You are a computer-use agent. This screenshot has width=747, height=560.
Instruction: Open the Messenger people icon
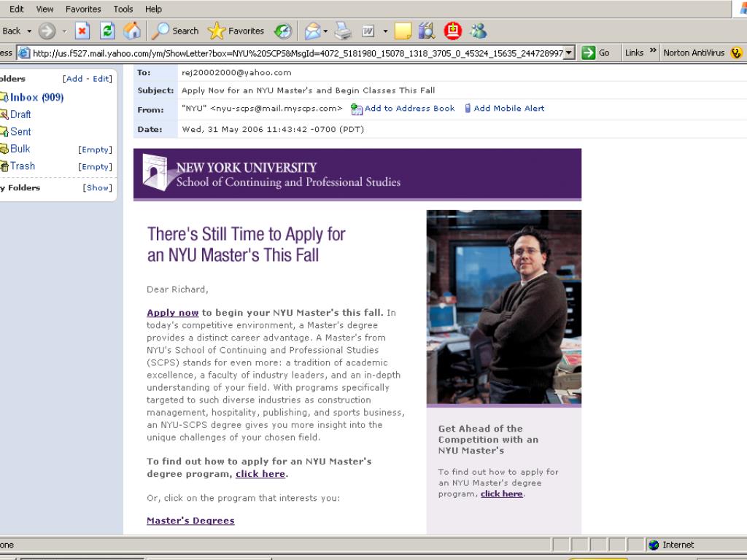(479, 31)
